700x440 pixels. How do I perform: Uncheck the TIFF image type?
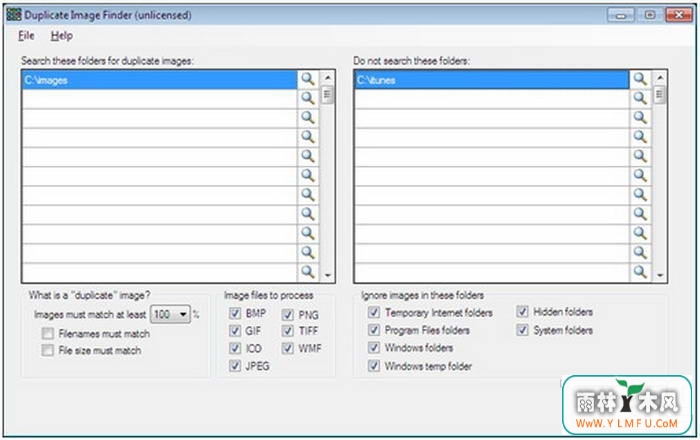tap(288, 331)
